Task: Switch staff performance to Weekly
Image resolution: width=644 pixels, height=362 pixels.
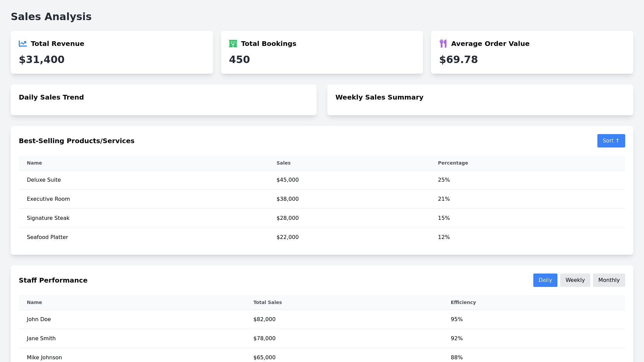Action: point(575,280)
